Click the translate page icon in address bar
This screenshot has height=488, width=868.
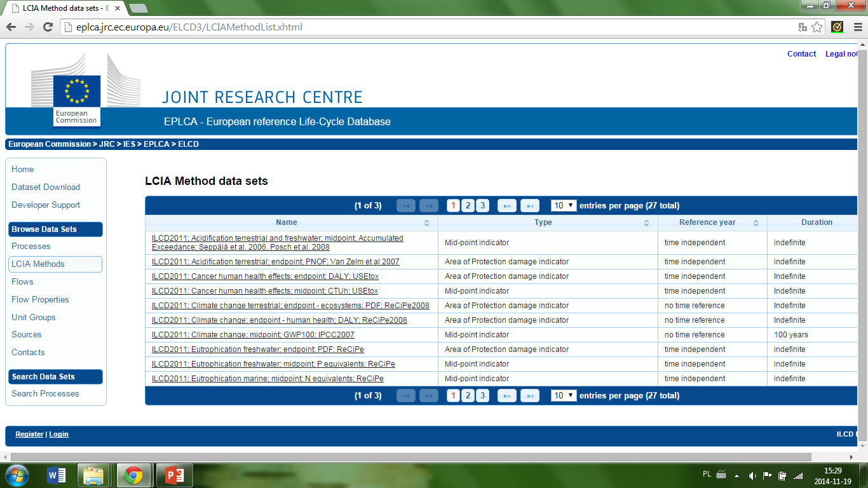(x=803, y=27)
